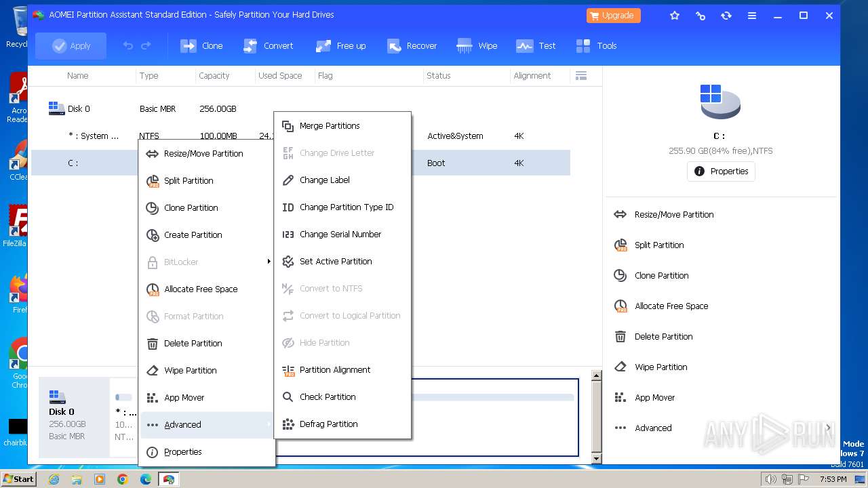
Task: Click the volume icon in the system tray
Action: click(770, 479)
